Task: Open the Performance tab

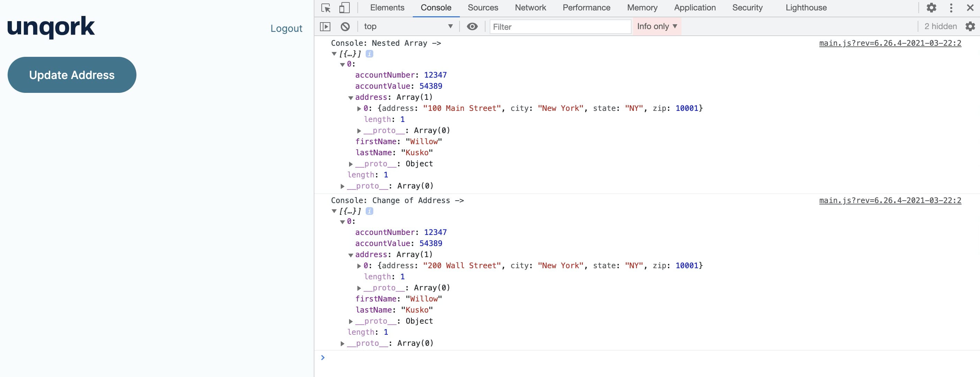Action: point(586,8)
